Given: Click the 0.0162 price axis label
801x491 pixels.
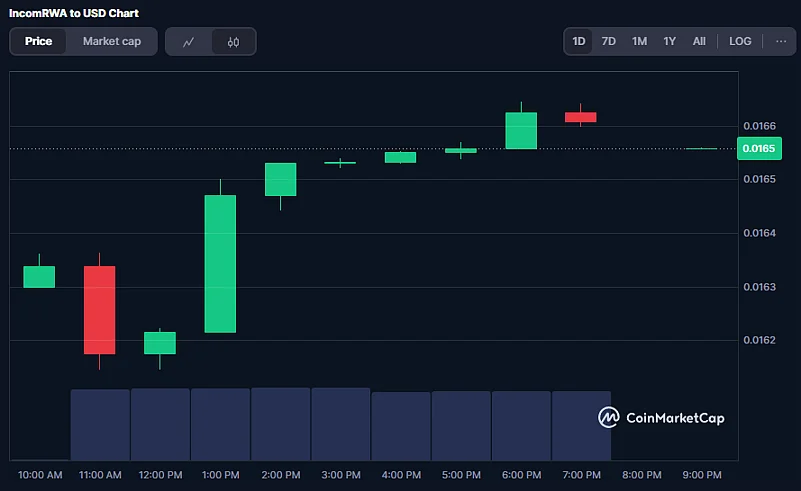Looking at the screenshot, I should (759, 340).
